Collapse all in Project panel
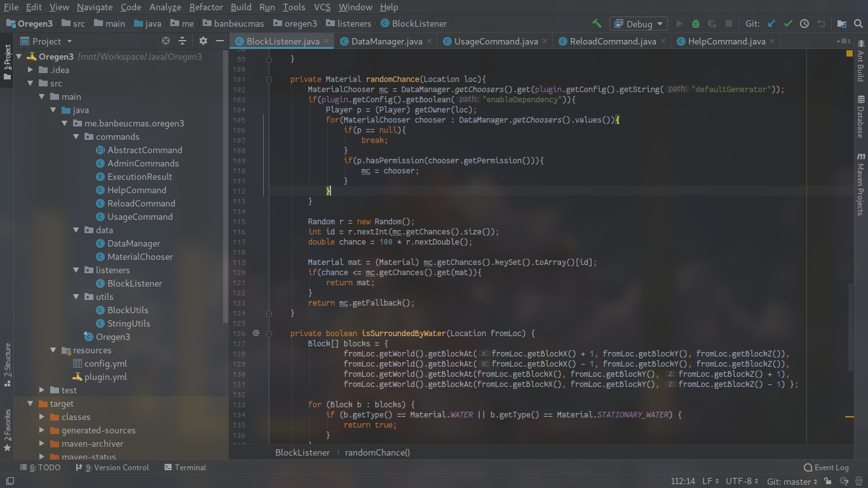Screen dimensions: 868x488 pos(182,41)
